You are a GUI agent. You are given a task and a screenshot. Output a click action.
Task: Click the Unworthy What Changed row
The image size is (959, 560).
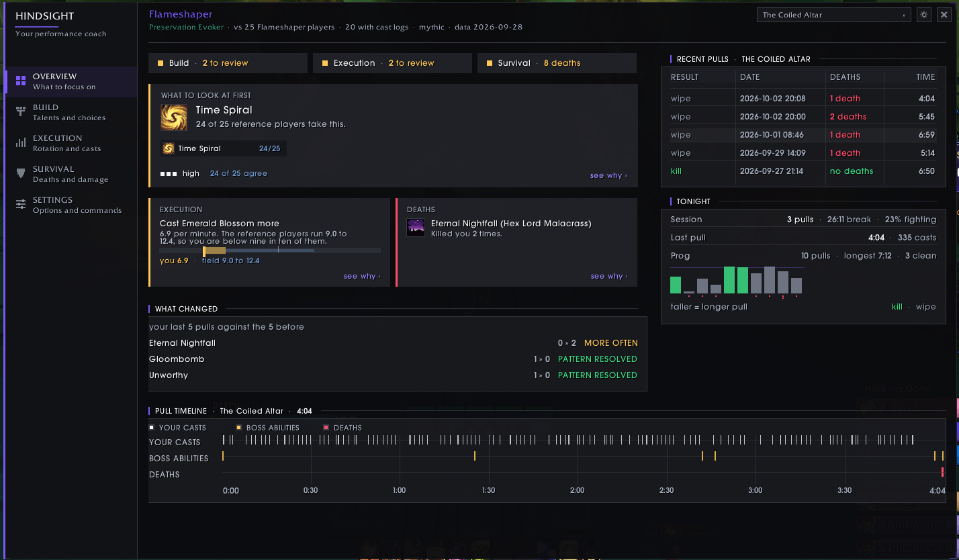tap(394, 375)
